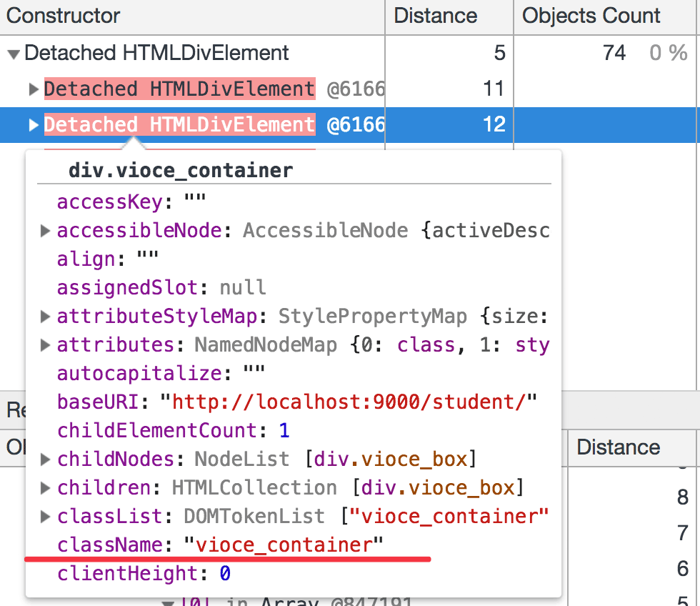Expand the accessibleNode property
700x606 pixels.
[x=45, y=231]
